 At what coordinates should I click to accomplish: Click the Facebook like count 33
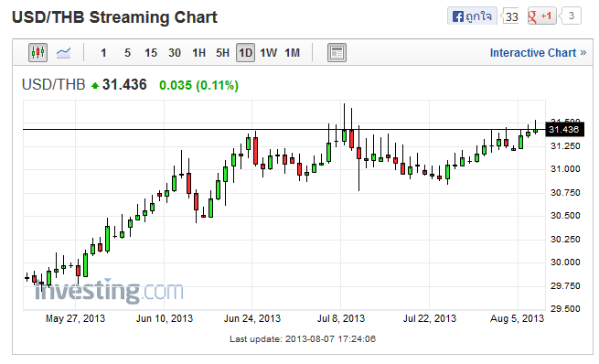tap(511, 16)
